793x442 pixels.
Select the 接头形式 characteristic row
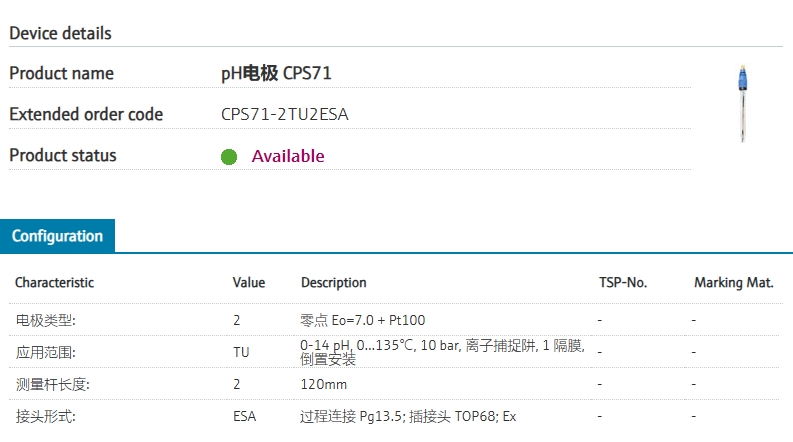click(46, 416)
